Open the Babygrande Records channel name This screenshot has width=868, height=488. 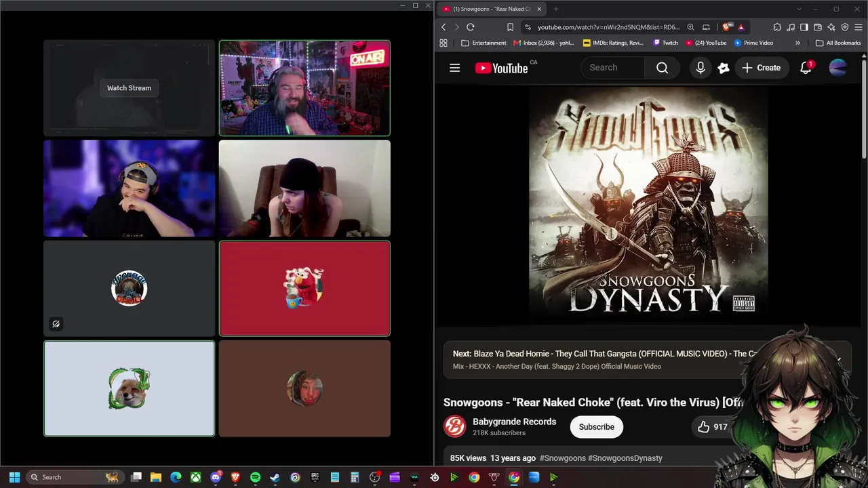tap(514, 422)
